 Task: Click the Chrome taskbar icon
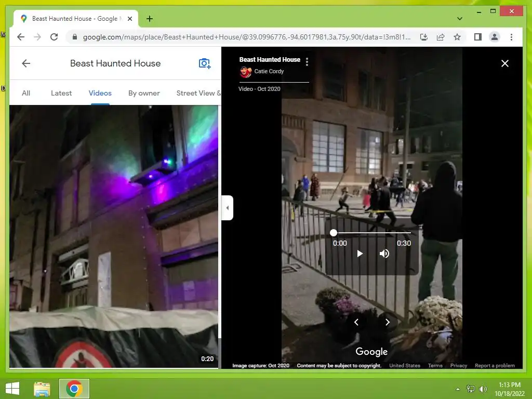tap(74, 389)
